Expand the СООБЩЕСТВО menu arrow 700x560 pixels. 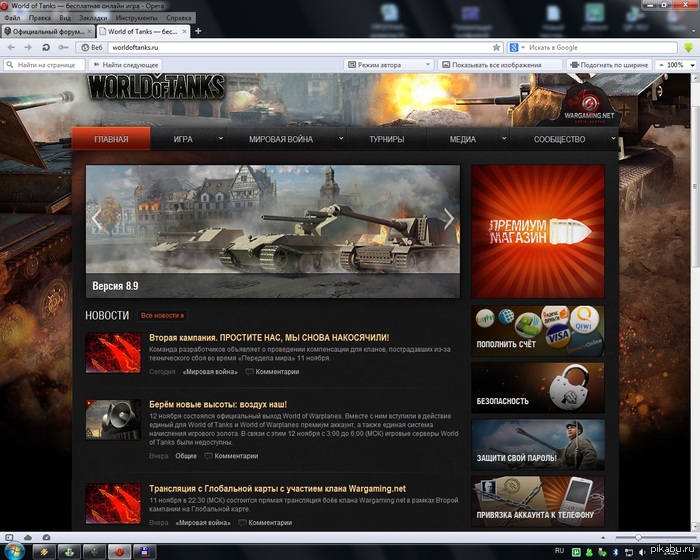(613, 139)
